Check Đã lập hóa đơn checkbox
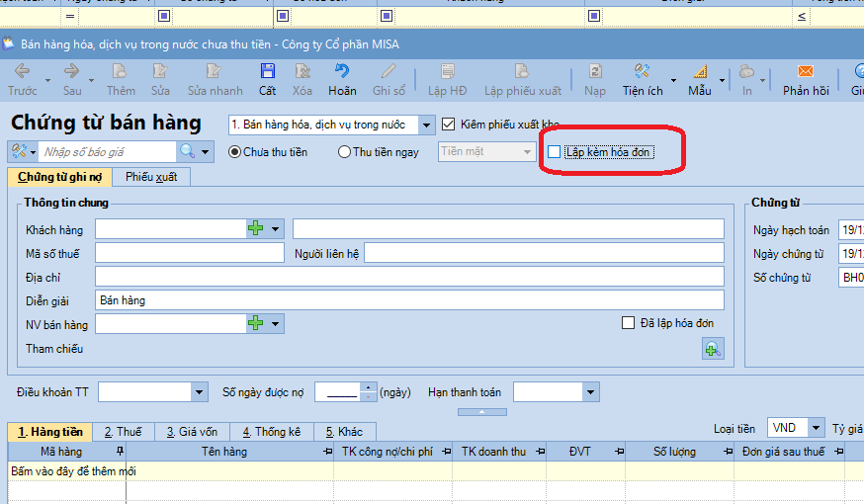Screen dimensions: 864x504 point(628,323)
